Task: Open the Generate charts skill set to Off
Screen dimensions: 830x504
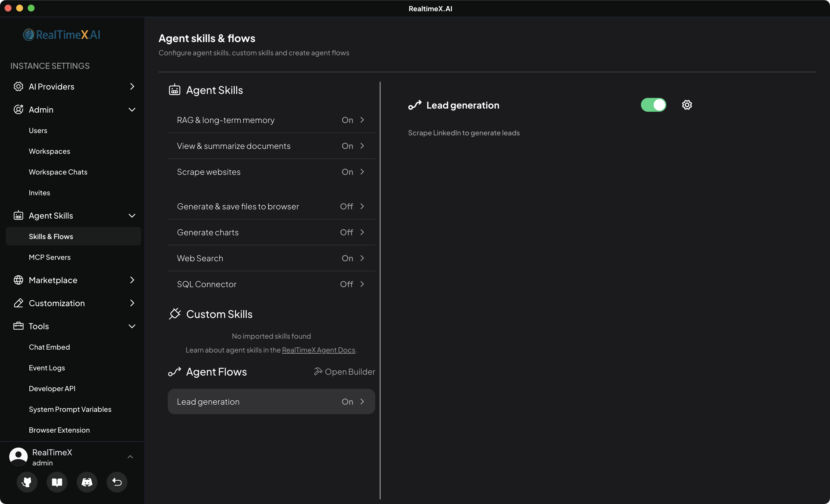Action: coord(271,232)
